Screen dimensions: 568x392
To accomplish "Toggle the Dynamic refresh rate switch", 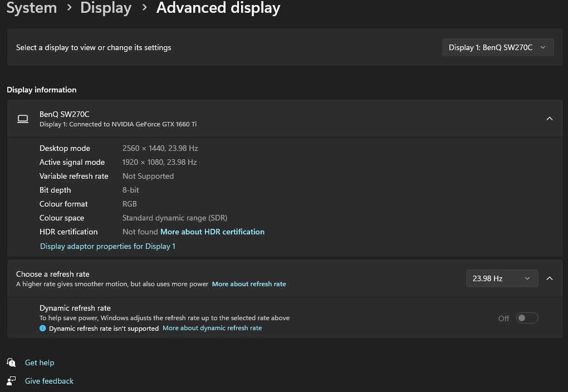I will coord(527,318).
